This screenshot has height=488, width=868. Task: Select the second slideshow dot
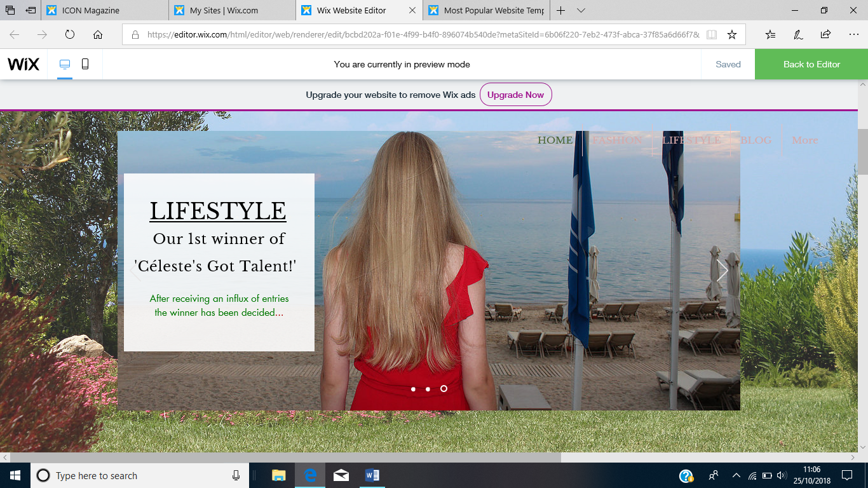tap(428, 389)
